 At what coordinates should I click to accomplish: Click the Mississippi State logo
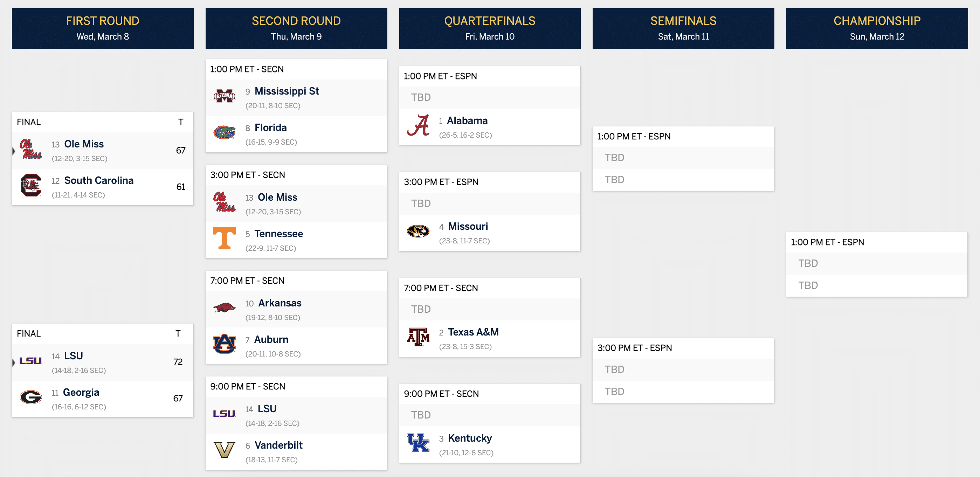[x=224, y=96]
